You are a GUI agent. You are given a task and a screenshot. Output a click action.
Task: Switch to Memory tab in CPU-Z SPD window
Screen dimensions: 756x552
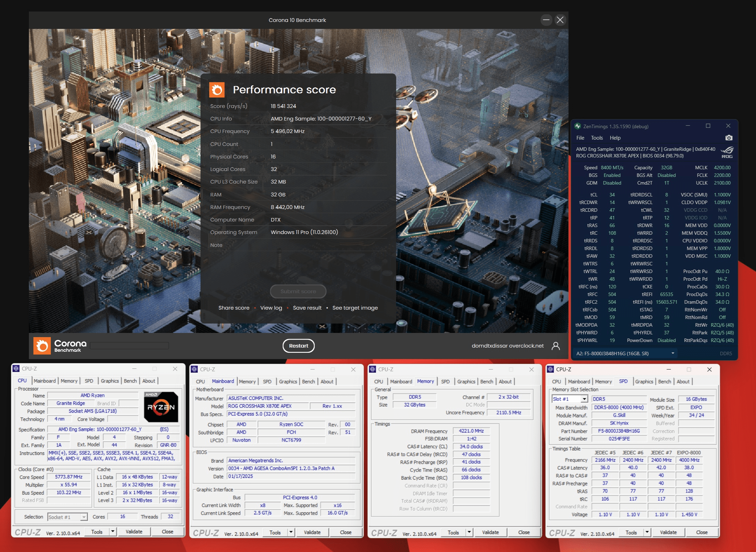pyautogui.click(x=603, y=382)
